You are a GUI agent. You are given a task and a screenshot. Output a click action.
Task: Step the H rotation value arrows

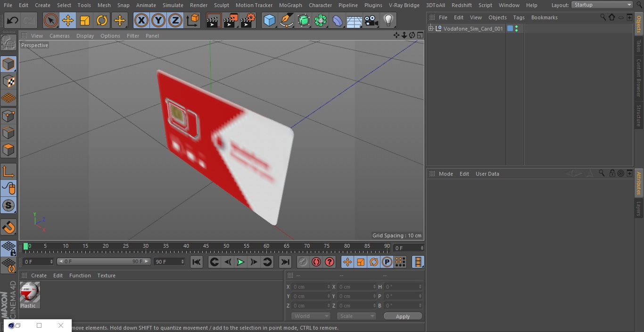coord(421,287)
